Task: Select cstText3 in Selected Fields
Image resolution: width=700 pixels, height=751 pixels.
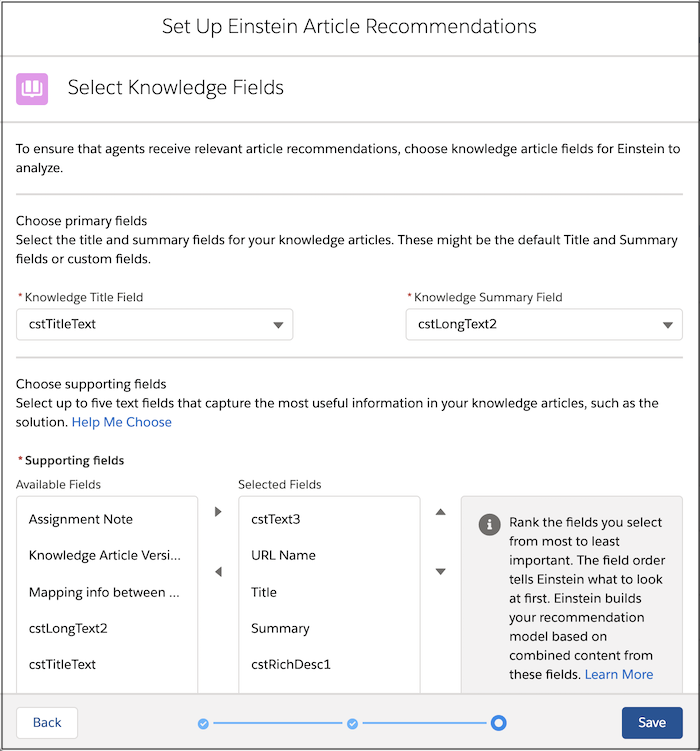Action: pos(329,519)
